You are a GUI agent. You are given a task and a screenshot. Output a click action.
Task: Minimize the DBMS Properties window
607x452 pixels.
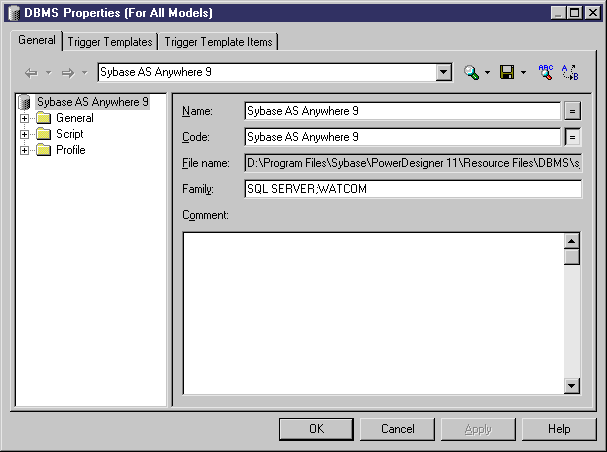[x=558, y=13]
